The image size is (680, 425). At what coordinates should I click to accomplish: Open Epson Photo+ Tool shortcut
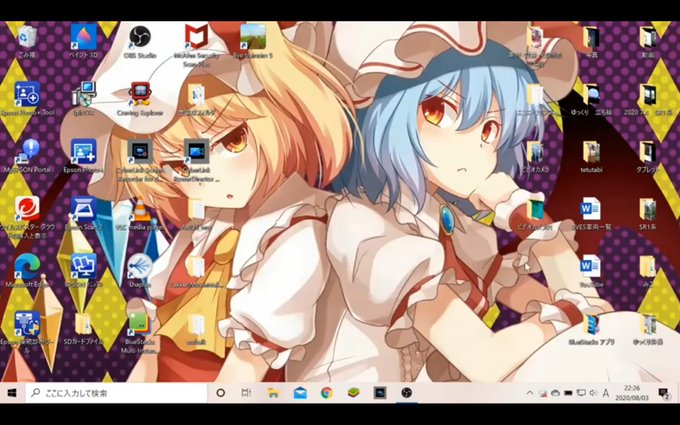coord(27,95)
